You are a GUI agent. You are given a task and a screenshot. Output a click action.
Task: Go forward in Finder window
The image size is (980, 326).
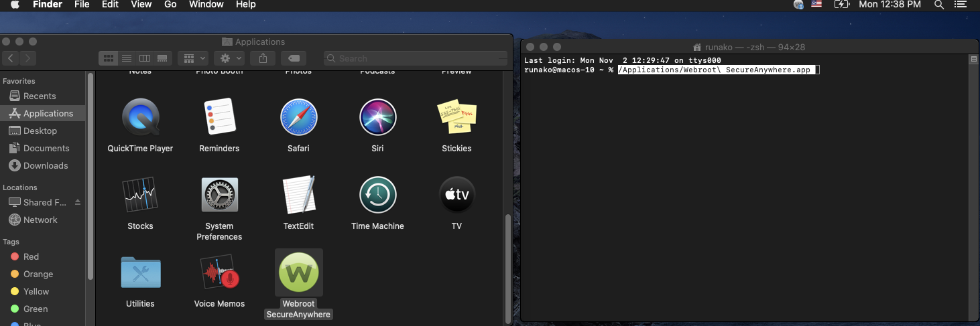pyautogui.click(x=27, y=58)
